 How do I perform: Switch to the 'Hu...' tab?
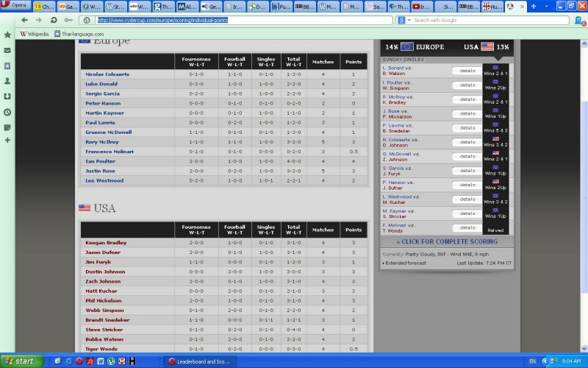(492, 7)
